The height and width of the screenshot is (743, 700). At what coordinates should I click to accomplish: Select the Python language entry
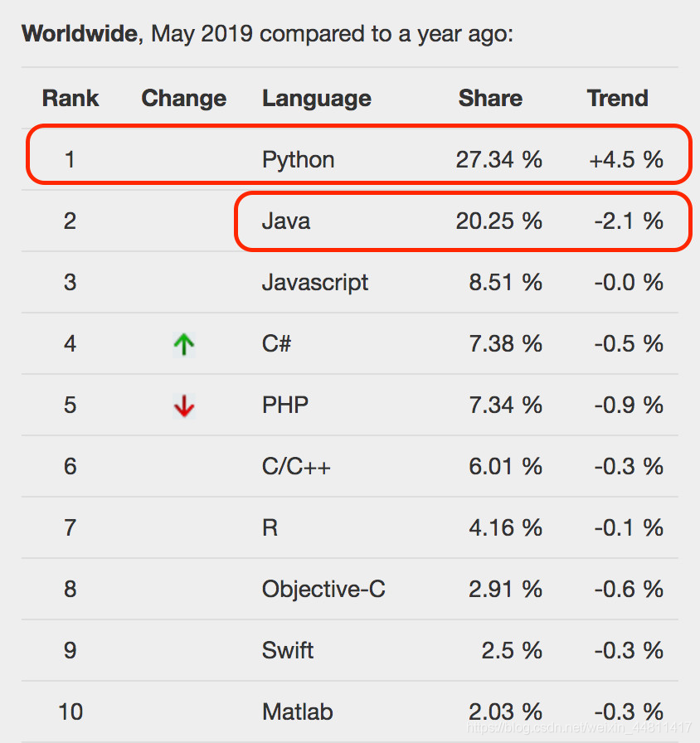coord(298,160)
